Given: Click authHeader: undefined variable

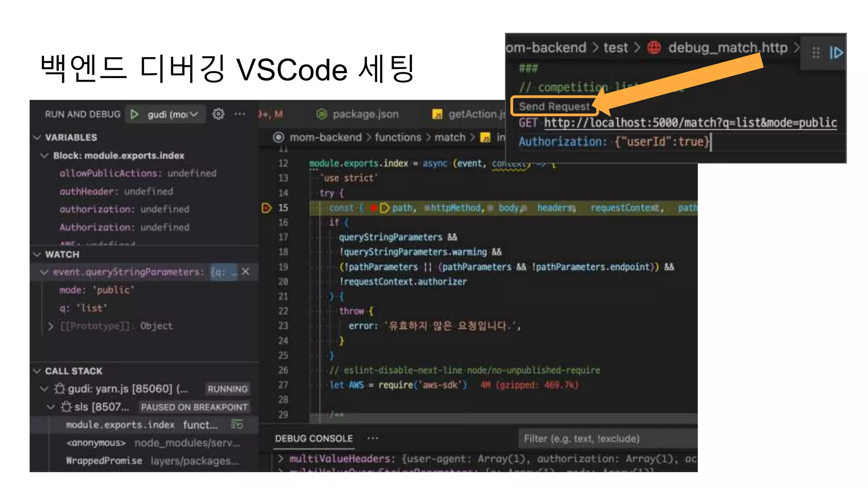Looking at the screenshot, I should (x=116, y=191).
